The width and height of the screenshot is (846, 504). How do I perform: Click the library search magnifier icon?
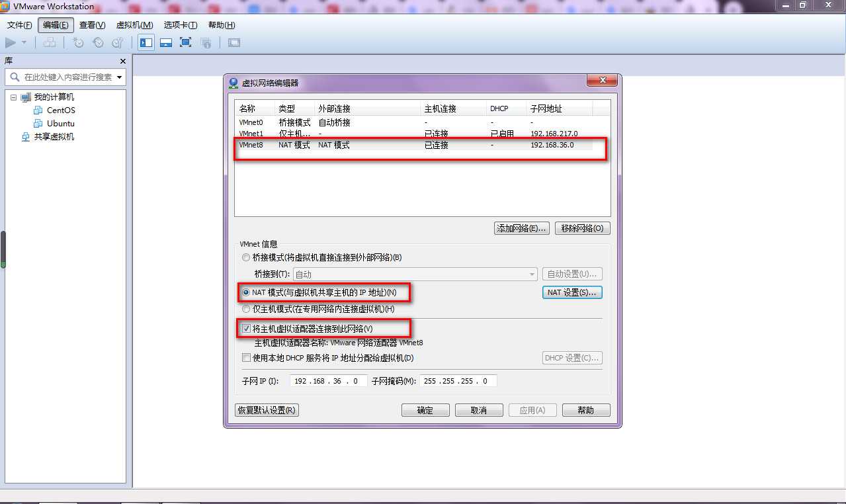(x=15, y=77)
